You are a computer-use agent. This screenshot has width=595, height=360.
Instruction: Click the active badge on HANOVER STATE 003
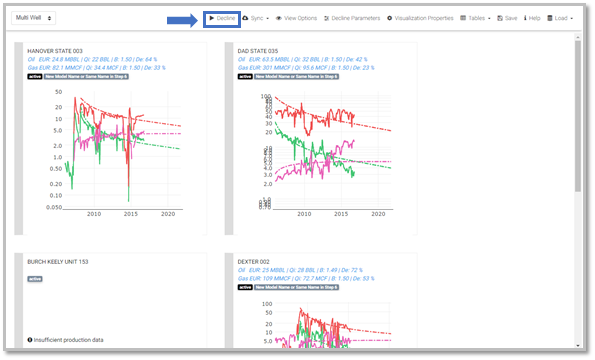pos(35,77)
